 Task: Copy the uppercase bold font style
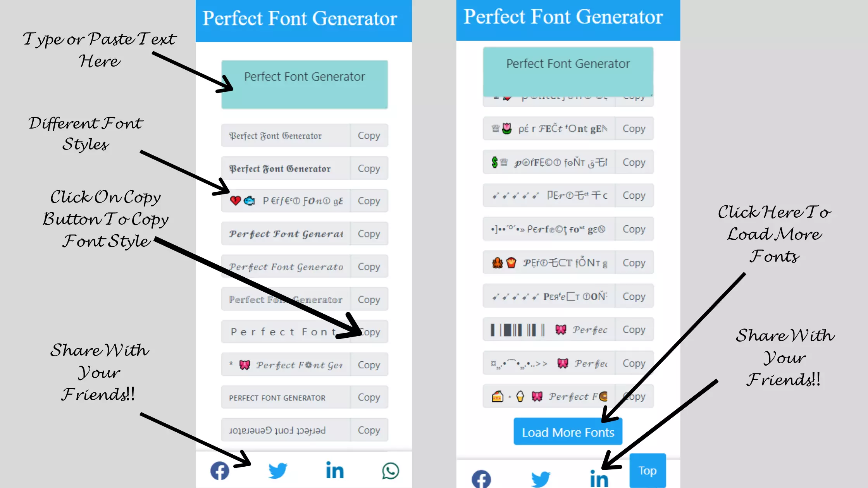pos(369,397)
